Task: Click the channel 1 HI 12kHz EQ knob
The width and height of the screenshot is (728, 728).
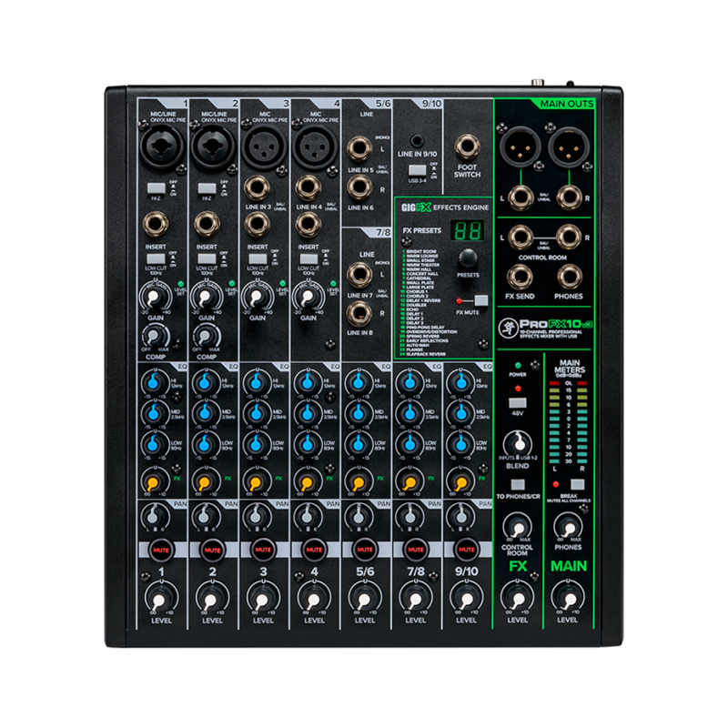Action: (154, 382)
